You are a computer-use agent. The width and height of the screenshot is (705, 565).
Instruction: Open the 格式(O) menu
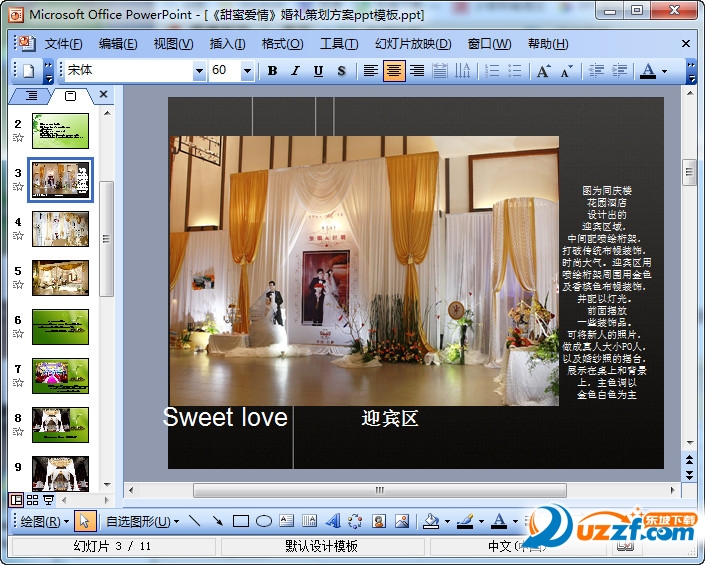(x=282, y=44)
